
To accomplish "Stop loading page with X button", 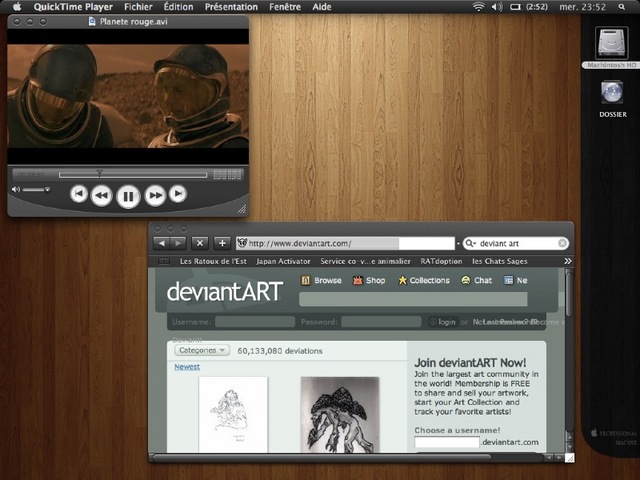I will (x=200, y=243).
